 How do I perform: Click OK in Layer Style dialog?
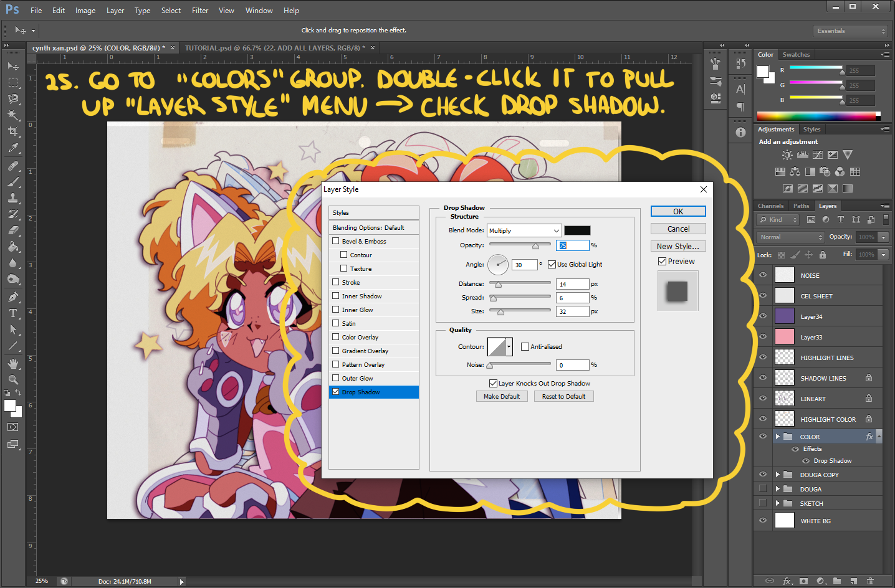tap(678, 212)
